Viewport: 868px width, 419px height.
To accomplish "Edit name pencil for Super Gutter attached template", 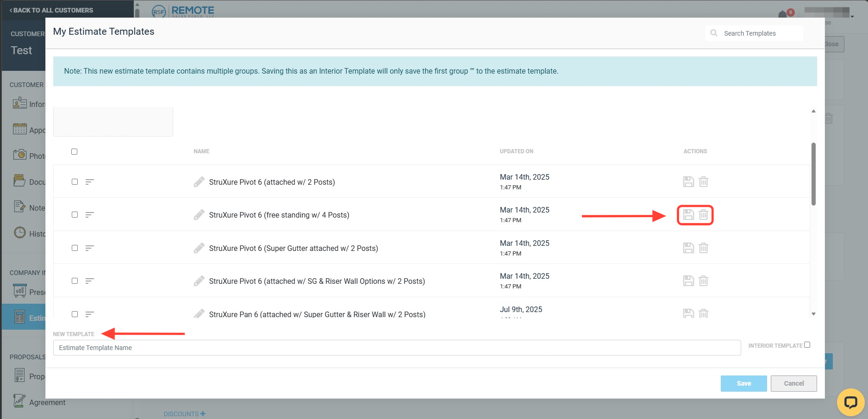I will [199, 248].
